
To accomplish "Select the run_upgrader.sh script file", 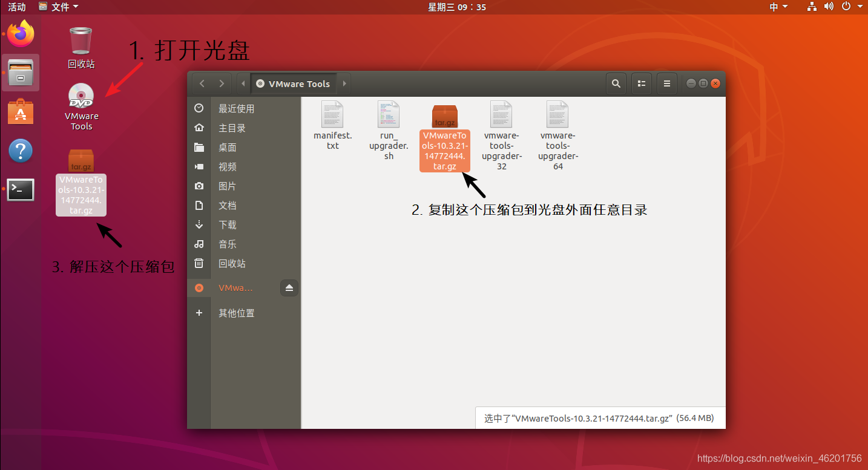I will pyautogui.click(x=389, y=131).
